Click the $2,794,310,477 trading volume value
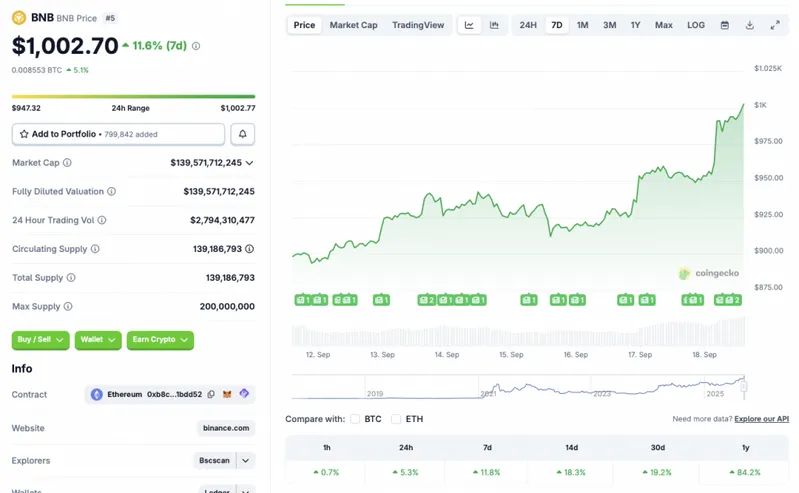The height and width of the screenshot is (493, 799). (222, 220)
